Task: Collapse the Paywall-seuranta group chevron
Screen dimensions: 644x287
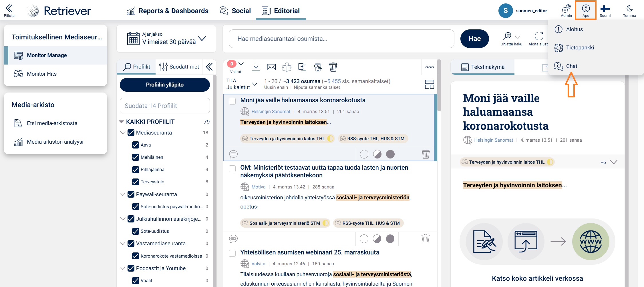Action: [123, 194]
